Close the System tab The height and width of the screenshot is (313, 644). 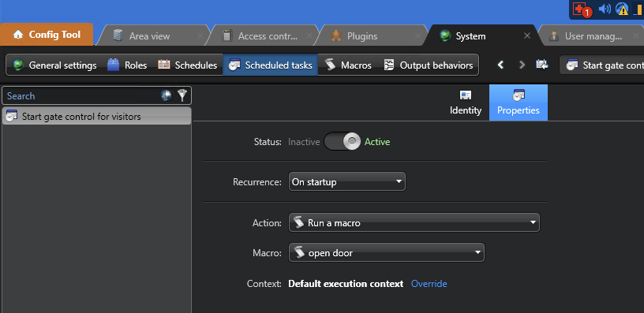coord(527,36)
